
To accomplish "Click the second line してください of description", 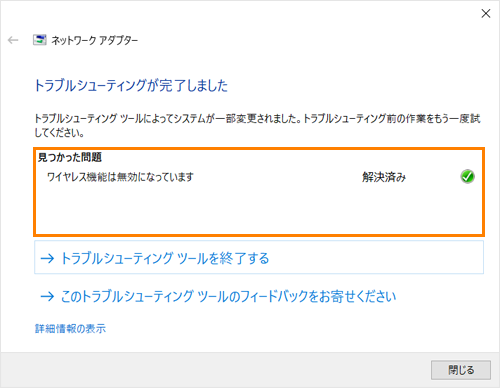I will tap(59, 133).
